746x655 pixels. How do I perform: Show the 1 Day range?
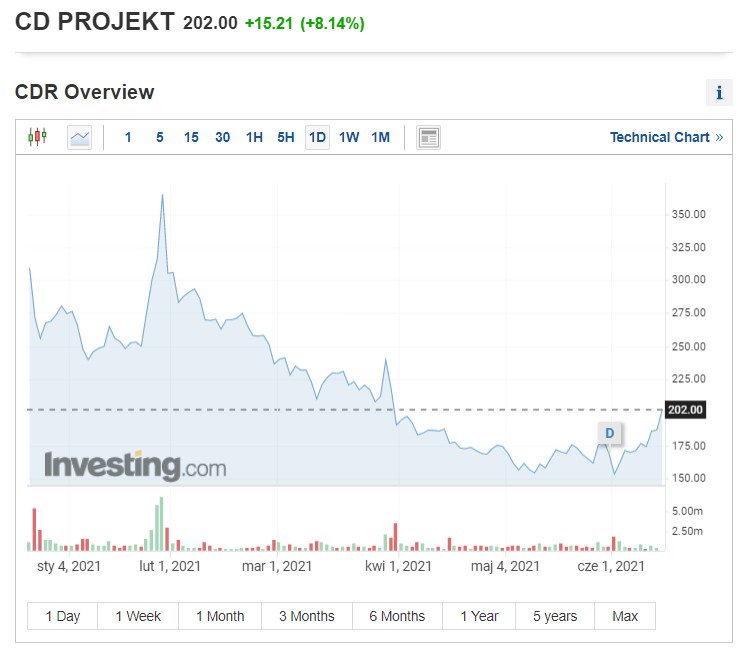(62, 616)
